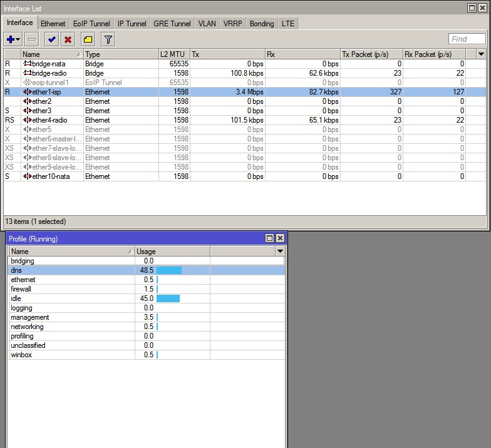
Task: Open the EoIP Tunnel tab
Action: click(x=91, y=24)
